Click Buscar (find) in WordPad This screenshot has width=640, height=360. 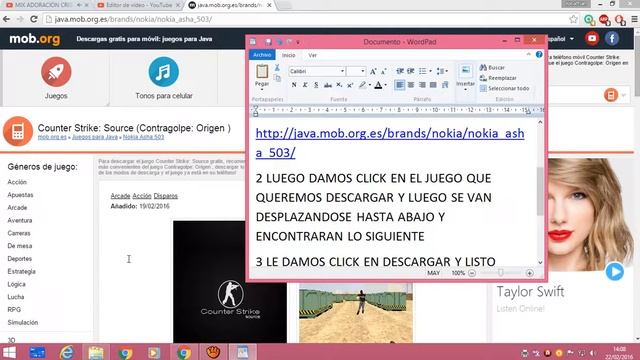point(493,67)
